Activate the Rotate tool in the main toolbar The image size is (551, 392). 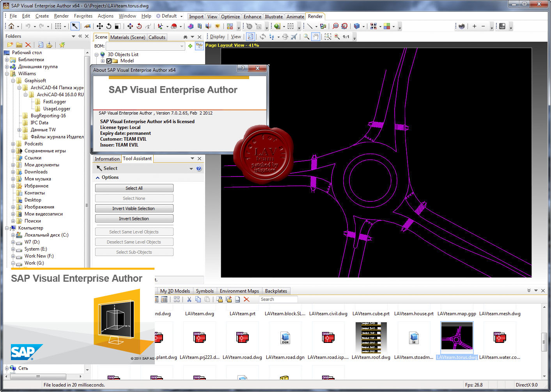point(109,26)
